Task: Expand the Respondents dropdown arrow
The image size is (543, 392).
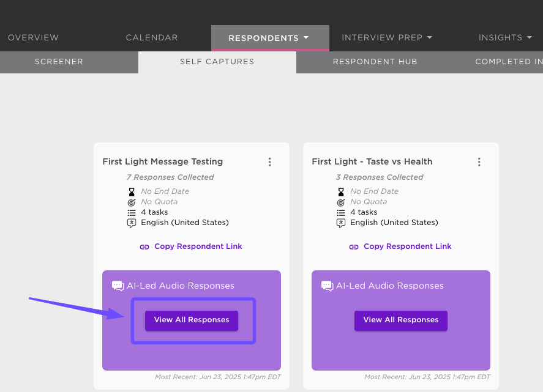Action: click(306, 37)
